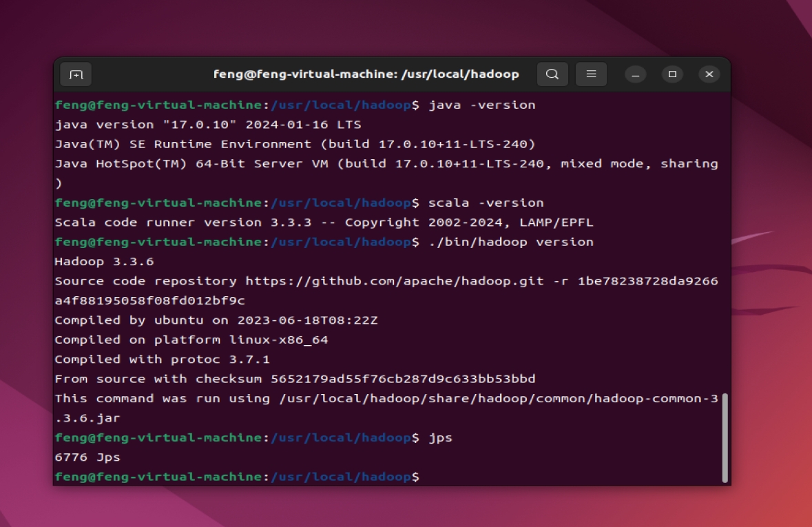The image size is (812, 527).
Task: Click the 'jps' command text
Action: pyautogui.click(x=440, y=438)
